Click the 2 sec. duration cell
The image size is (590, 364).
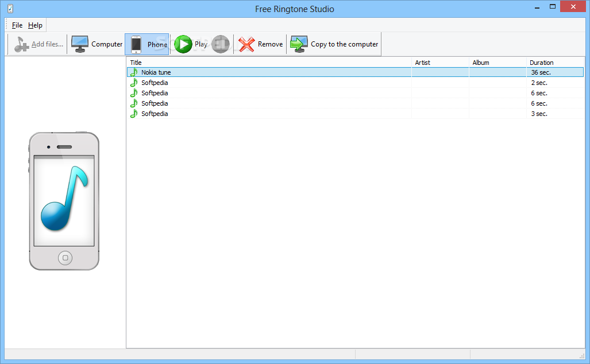point(539,82)
